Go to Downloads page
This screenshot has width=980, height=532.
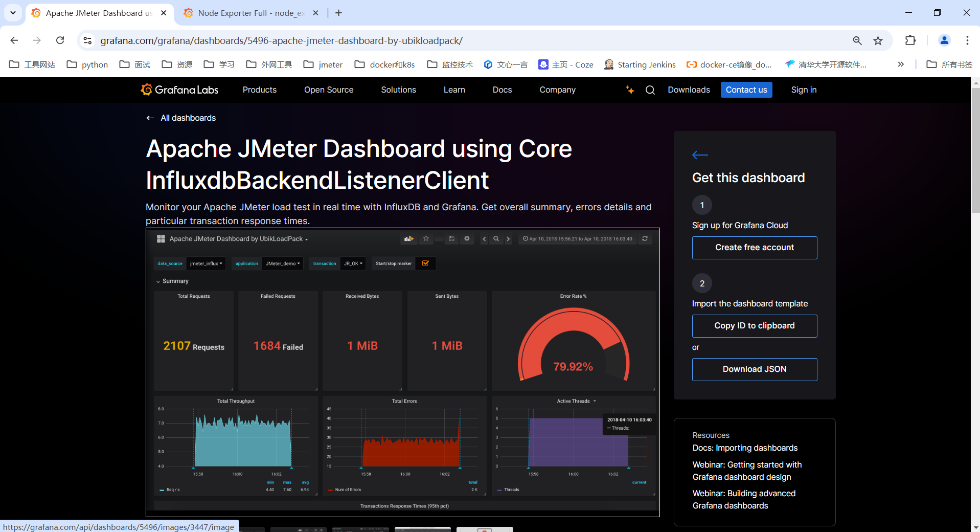click(689, 90)
